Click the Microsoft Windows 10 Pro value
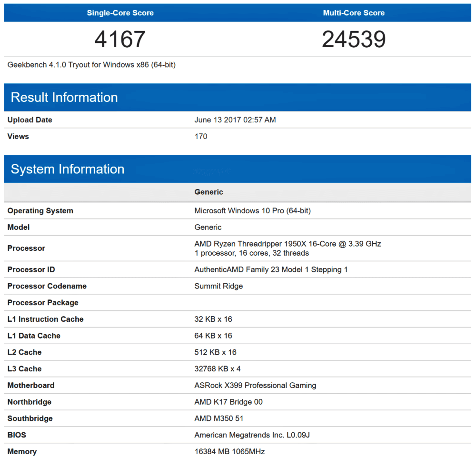Screen dimensions: 476x467 click(x=252, y=211)
